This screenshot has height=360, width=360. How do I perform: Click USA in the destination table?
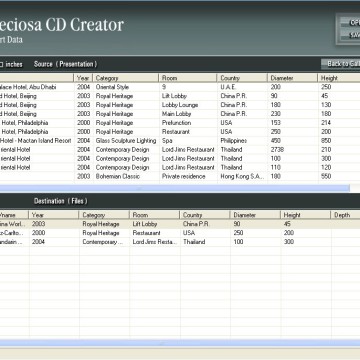click(x=189, y=233)
